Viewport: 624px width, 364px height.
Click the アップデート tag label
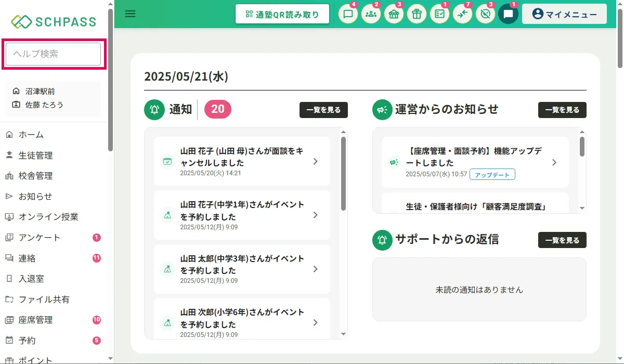coord(492,174)
